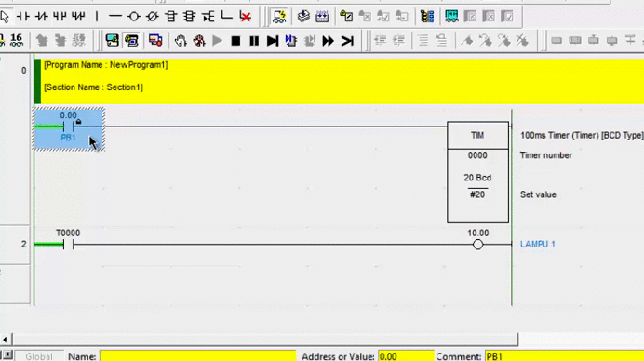Select the New Closed Coil tool
The width and height of the screenshot is (644, 361).
pyautogui.click(x=153, y=17)
